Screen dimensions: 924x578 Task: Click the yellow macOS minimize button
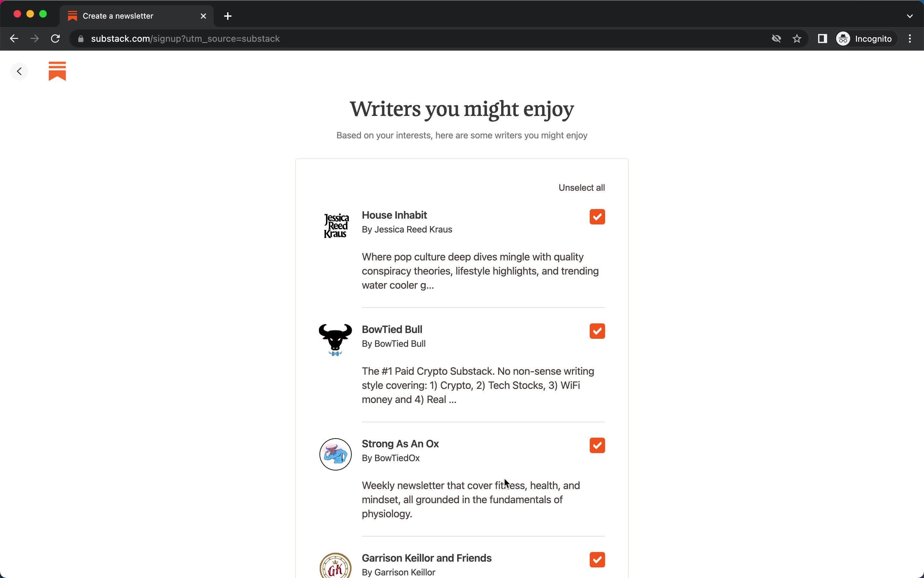[x=30, y=14]
